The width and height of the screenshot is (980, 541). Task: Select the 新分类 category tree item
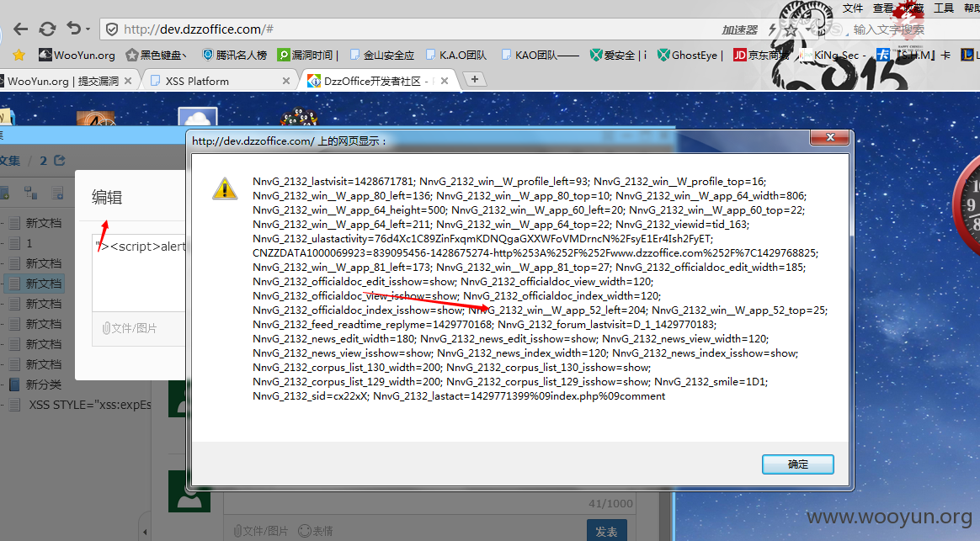[35, 385]
